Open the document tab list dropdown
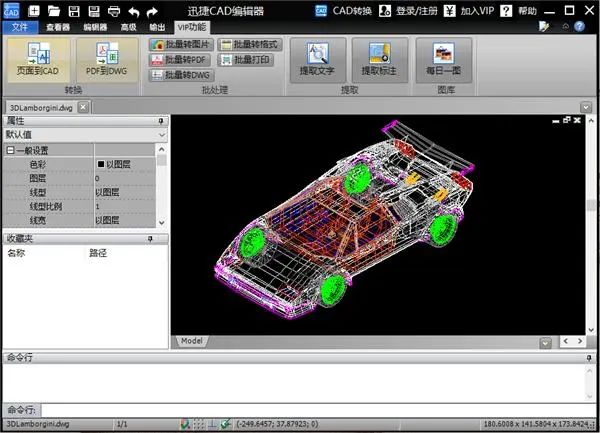 (x=586, y=107)
